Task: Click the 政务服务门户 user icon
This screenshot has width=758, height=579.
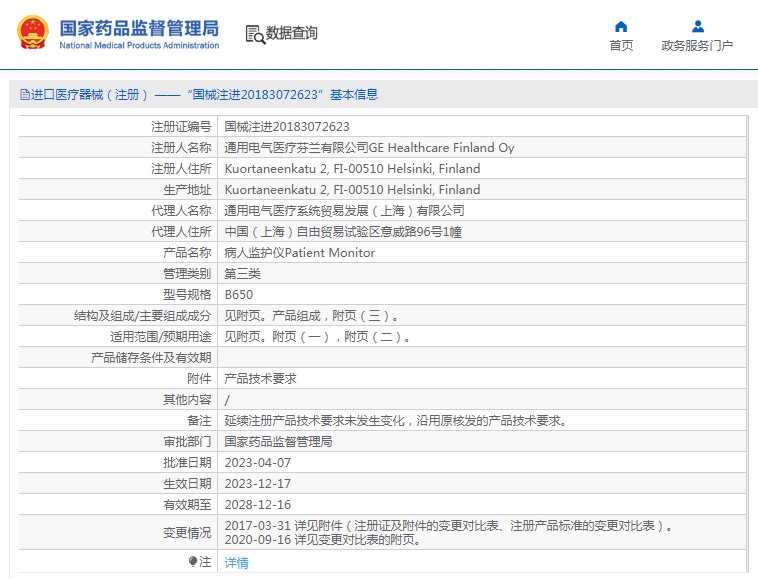Action: [x=698, y=26]
